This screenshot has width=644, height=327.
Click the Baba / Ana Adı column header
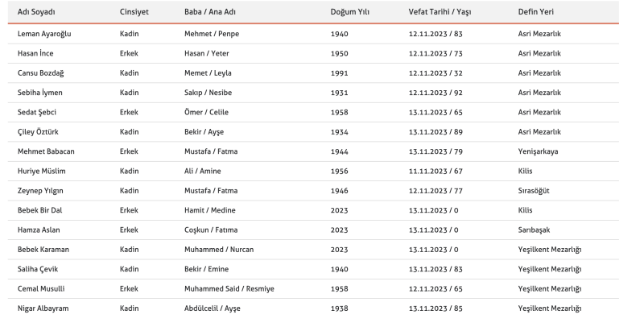210,12
